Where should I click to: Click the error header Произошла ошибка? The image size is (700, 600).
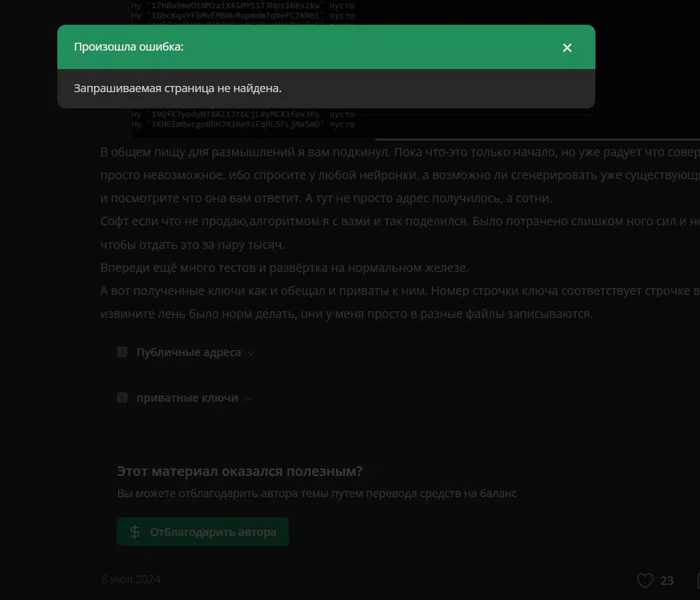click(129, 47)
